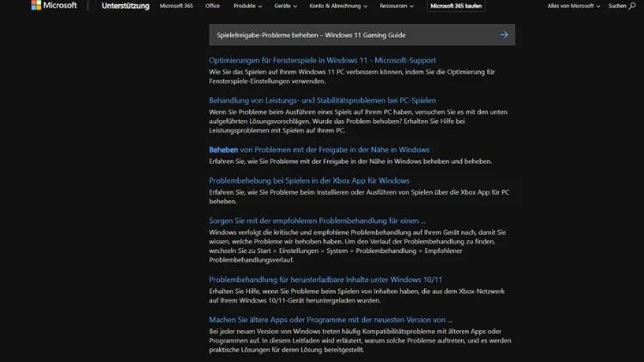Click text 'Erfahren Sie, wie Sie Probleme beim Installieren'
This screenshot has width=644, height=362.
(359, 196)
